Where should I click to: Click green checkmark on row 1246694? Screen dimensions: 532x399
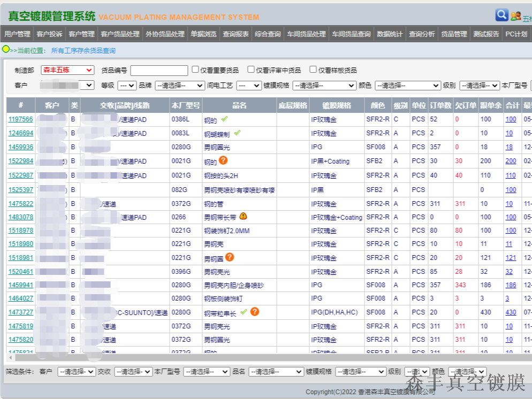coord(237,133)
